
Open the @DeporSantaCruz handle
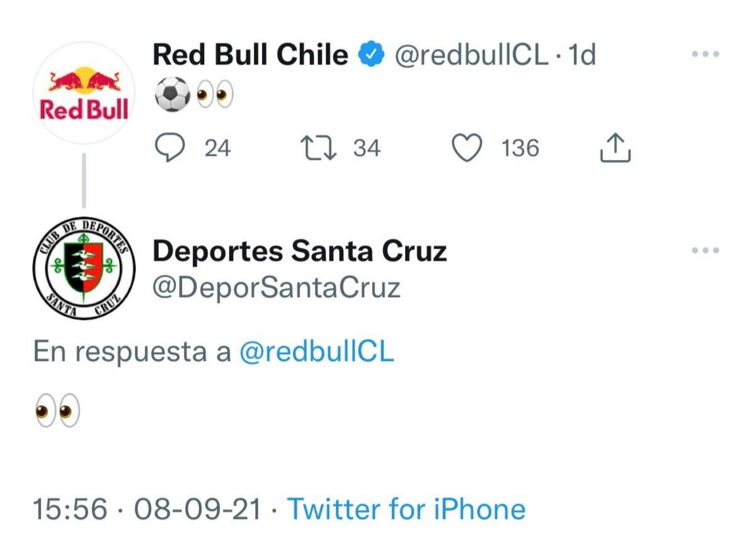[x=277, y=288]
